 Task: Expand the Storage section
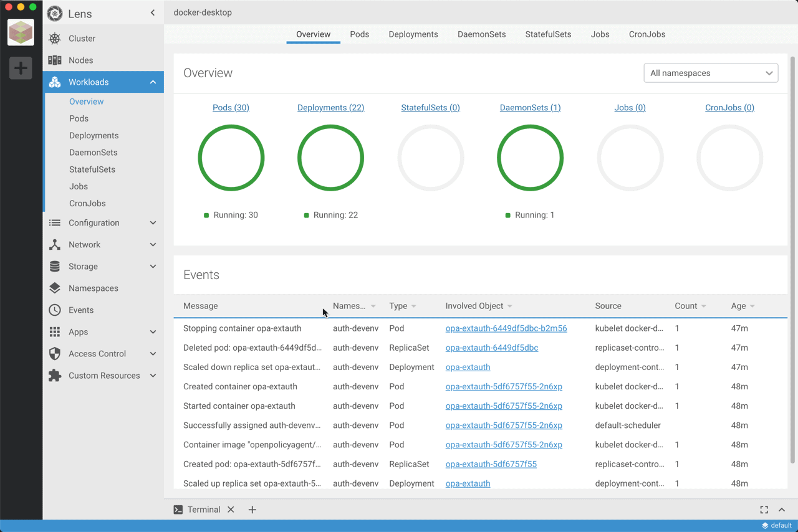click(153, 267)
